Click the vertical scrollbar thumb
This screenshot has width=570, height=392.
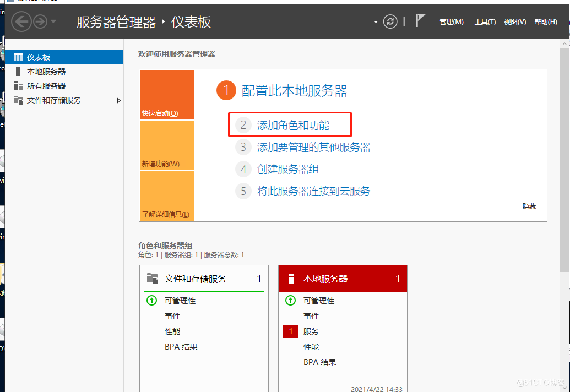(564, 160)
